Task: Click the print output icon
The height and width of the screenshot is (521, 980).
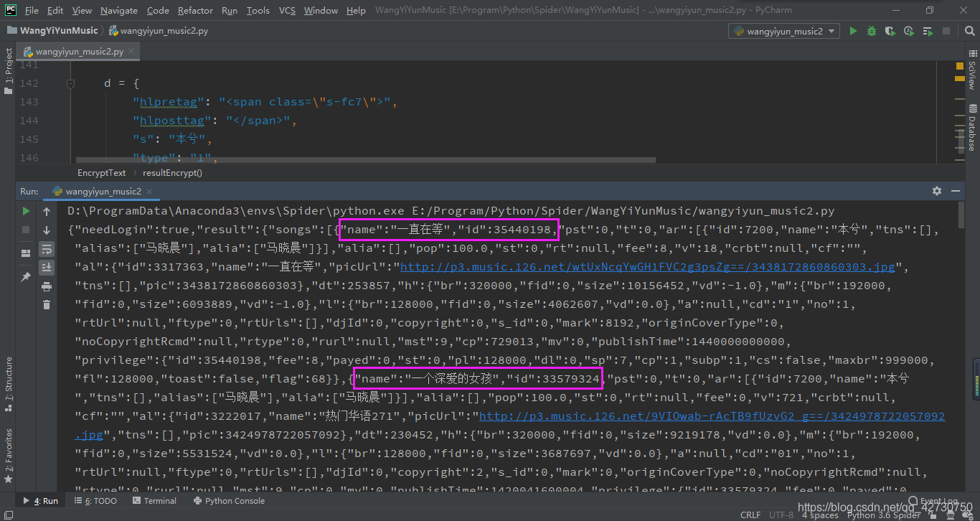Action: tap(47, 286)
